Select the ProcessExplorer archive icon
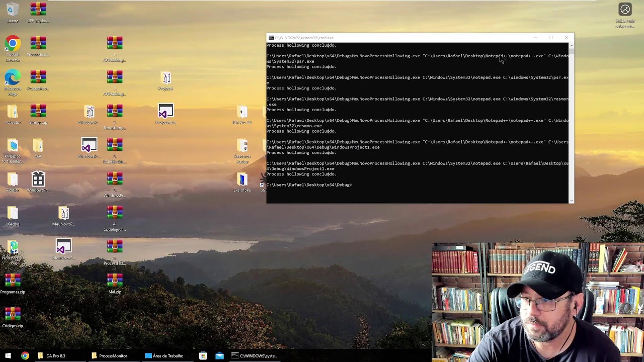The height and width of the screenshot is (362, 644). pyautogui.click(x=38, y=44)
